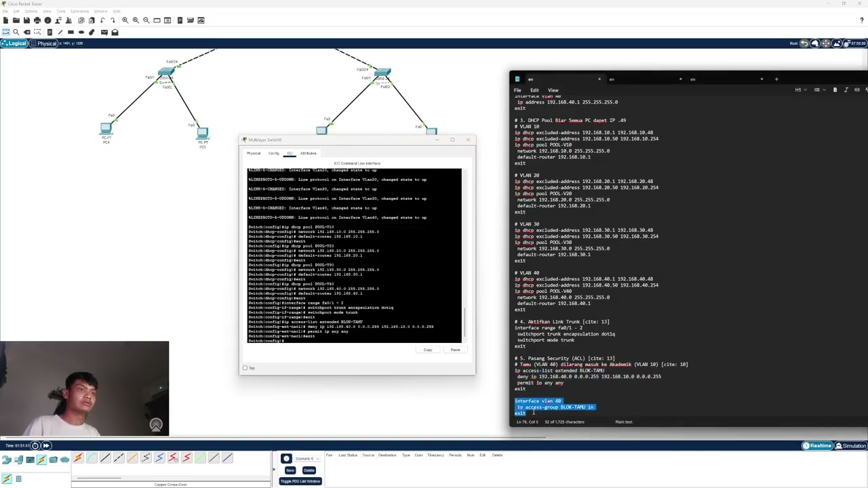Switch to Attributes tab in Switch window
868x488 pixels.
tap(308, 153)
